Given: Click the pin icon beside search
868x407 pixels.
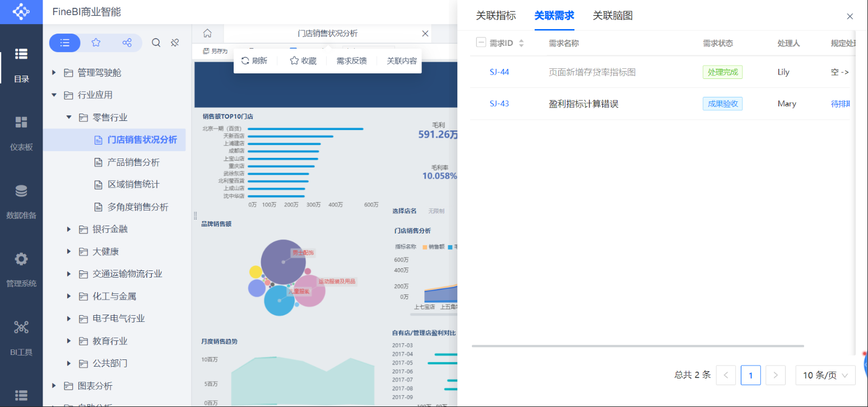Looking at the screenshot, I should point(175,43).
